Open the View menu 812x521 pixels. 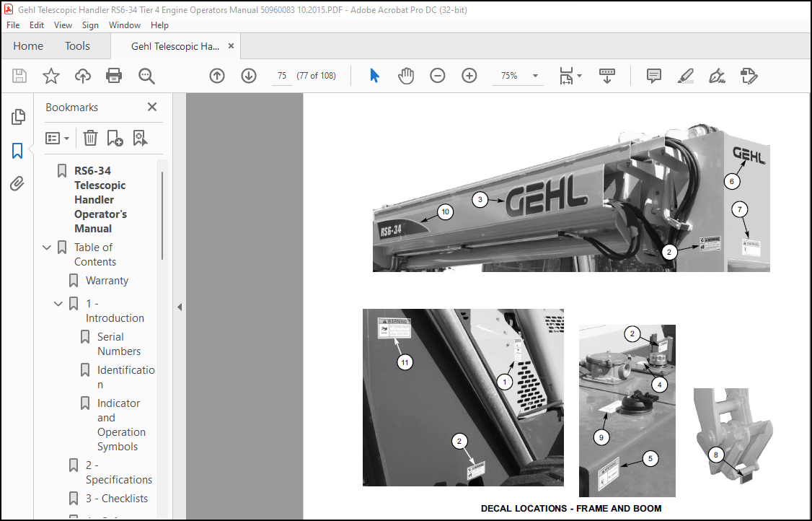pos(63,25)
